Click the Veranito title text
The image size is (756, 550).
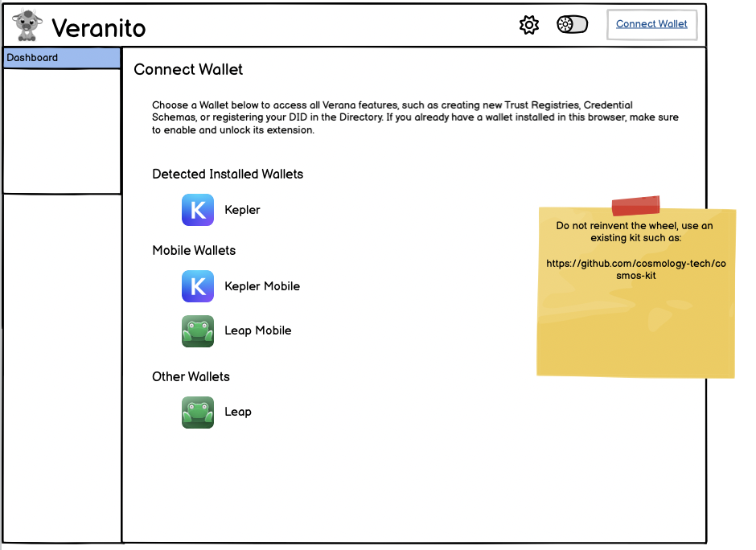99,28
